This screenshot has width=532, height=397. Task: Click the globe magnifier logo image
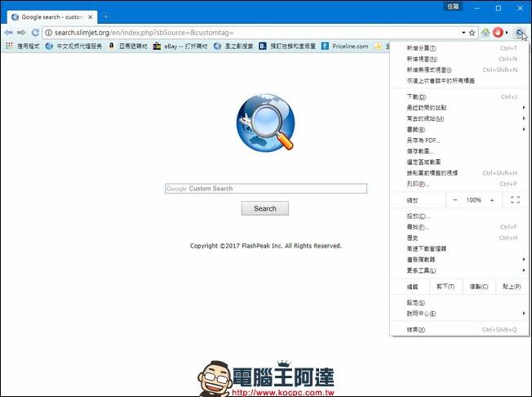click(266, 123)
